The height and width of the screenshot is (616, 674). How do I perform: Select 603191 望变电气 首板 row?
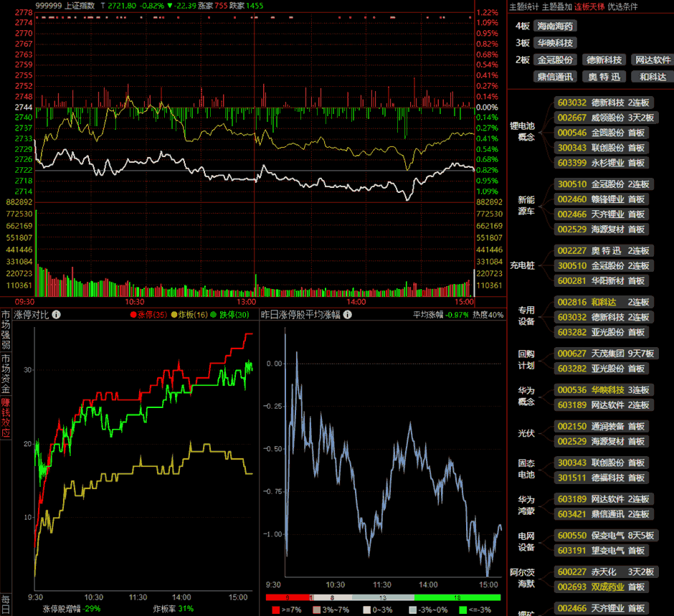click(x=601, y=551)
